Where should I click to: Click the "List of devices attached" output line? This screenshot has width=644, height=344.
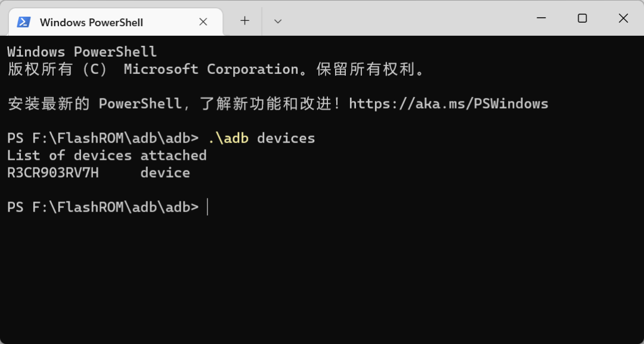pos(107,156)
